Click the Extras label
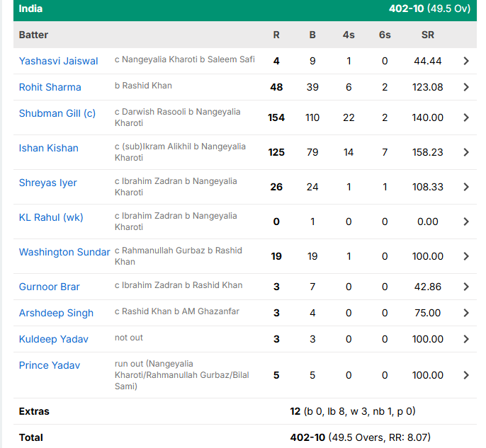Viewport: 486px width, 448px height. pyautogui.click(x=34, y=411)
